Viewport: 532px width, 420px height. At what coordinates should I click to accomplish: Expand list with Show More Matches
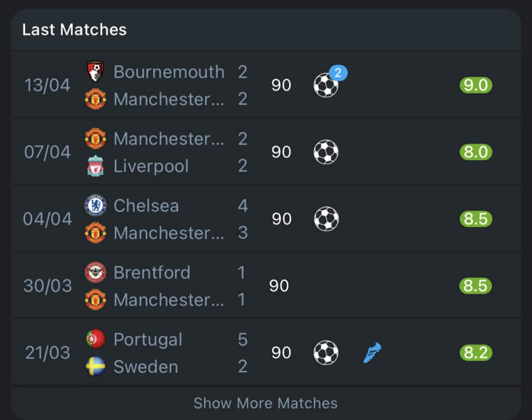265,403
